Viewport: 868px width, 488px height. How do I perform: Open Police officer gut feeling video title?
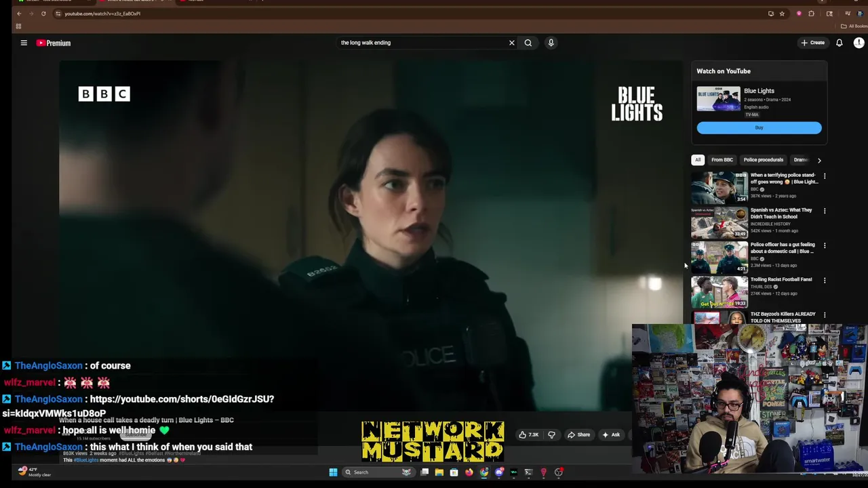(783, 248)
